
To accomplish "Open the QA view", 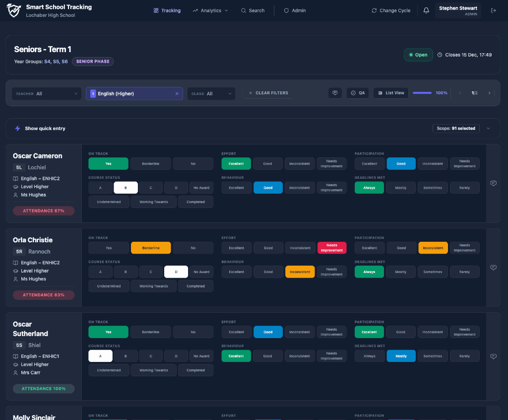I will (358, 93).
